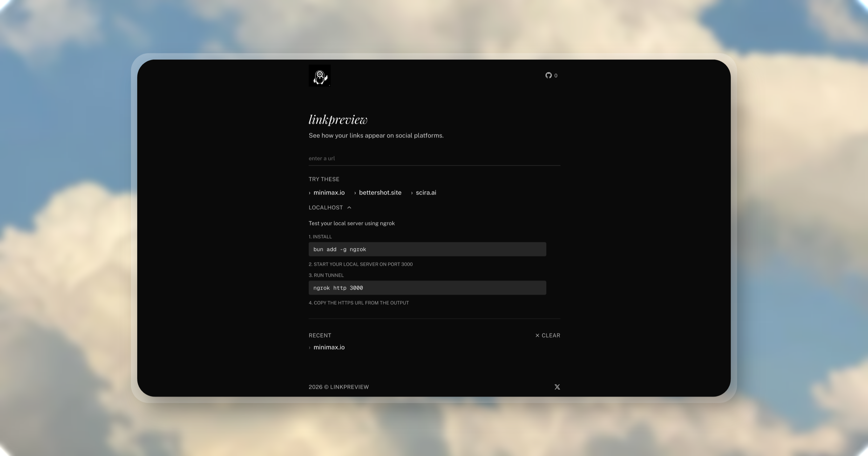
Task: Try the bettershot.site suggested link
Action: 378,193
